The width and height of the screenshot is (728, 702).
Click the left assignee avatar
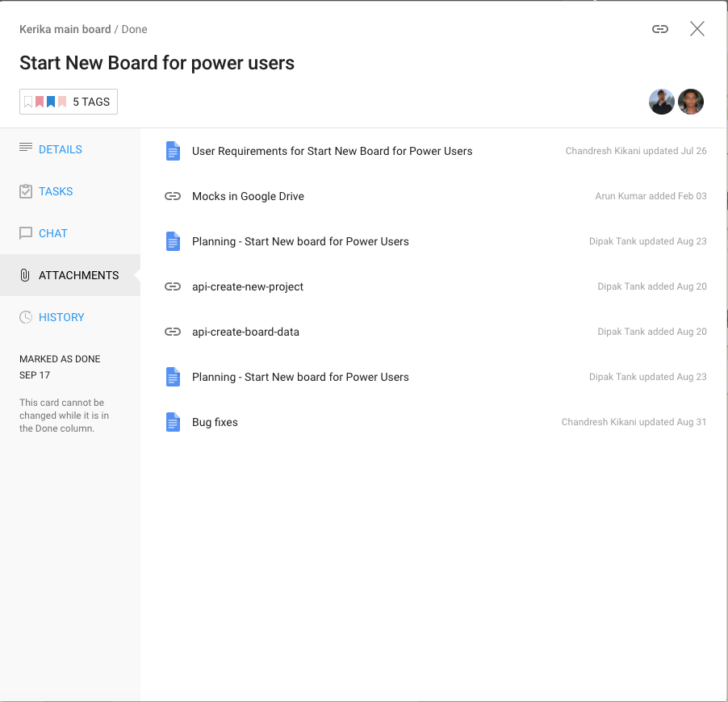662,102
